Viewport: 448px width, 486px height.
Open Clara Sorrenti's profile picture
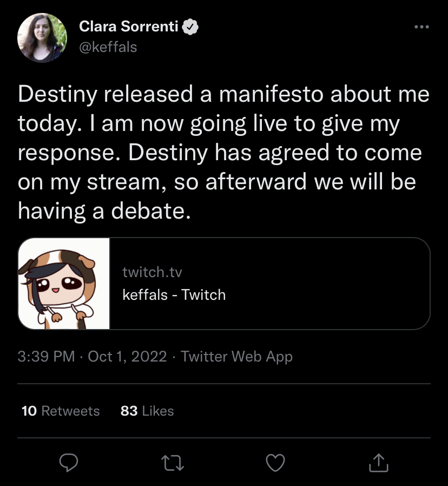click(x=42, y=37)
